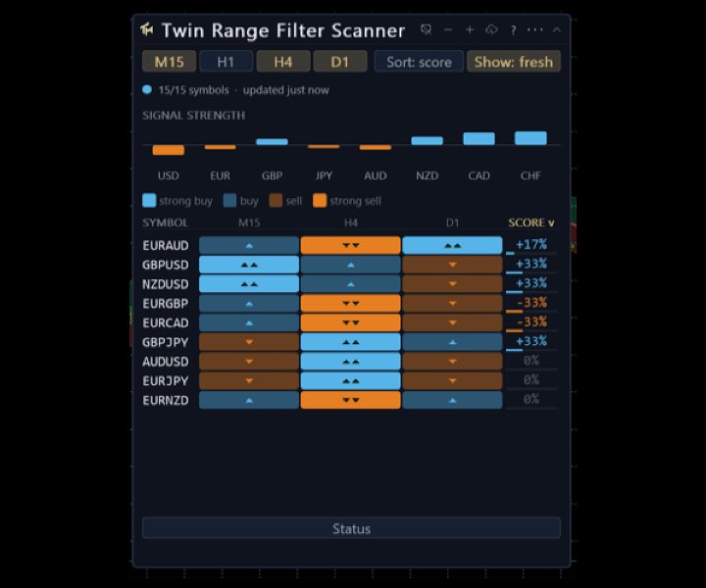
Task: Click the Twin Range Filter Scanner title
Action: [x=283, y=30]
